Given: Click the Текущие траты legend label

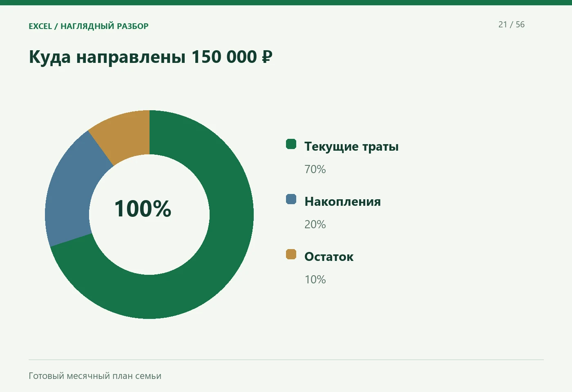Looking at the screenshot, I should (x=351, y=147).
